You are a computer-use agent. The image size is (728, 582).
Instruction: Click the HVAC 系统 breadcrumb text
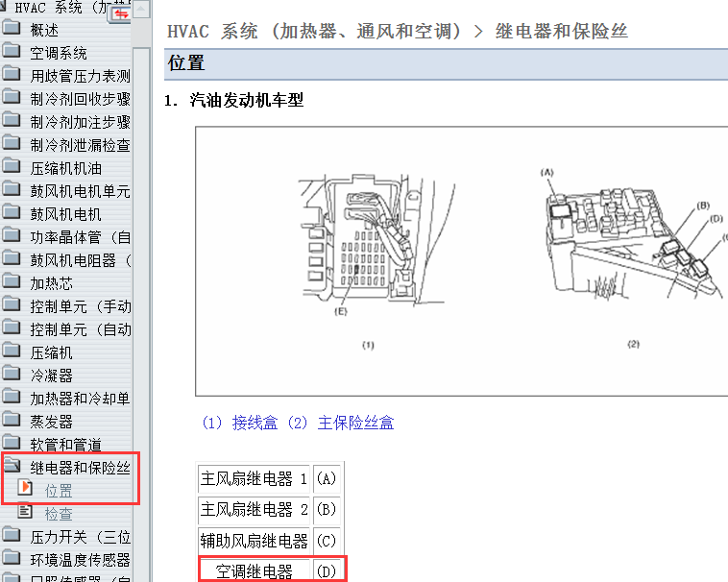click(314, 32)
